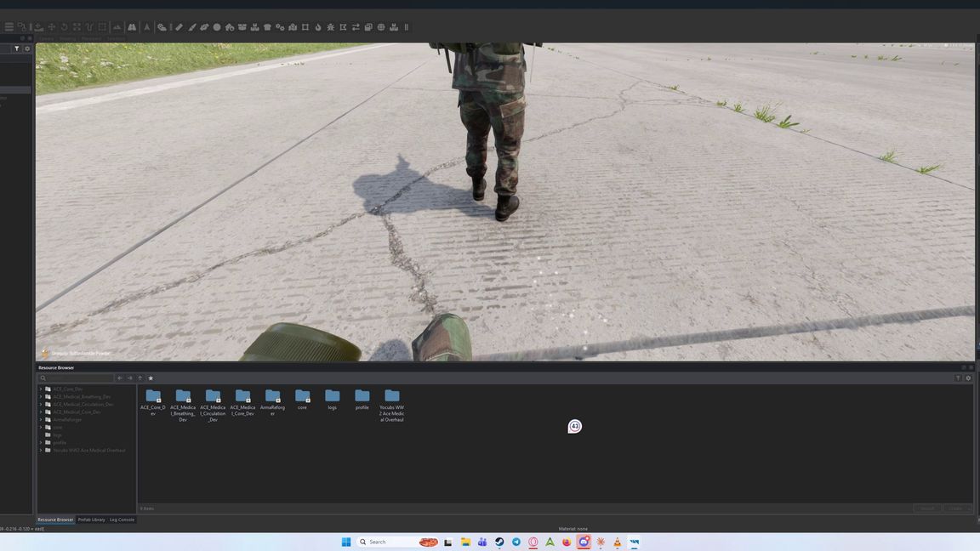Expand ACE_Medical_Breathing_Dev tree node

coord(41,396)
